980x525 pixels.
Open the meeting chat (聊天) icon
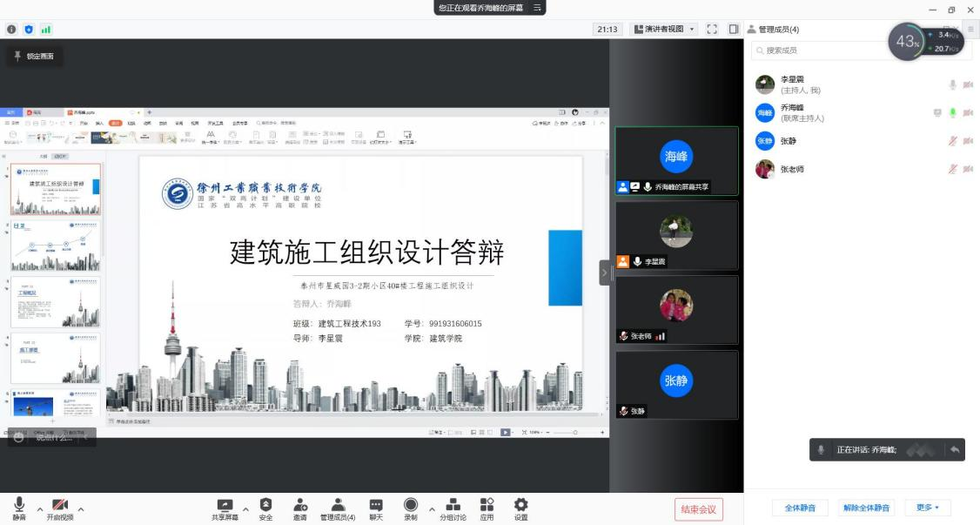pyautogui.click(x=376, y=503)
